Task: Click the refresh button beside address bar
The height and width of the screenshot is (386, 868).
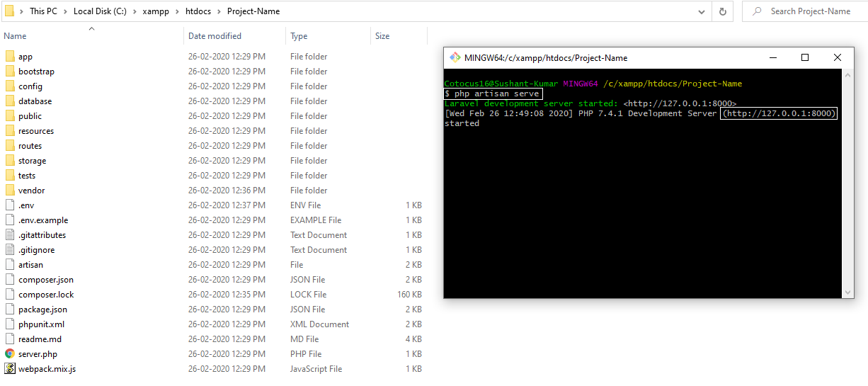Action: [722, 11]
